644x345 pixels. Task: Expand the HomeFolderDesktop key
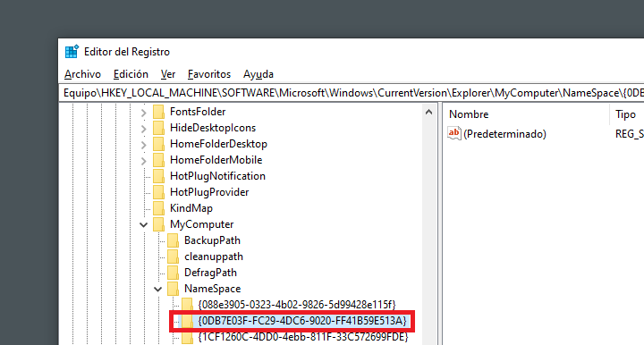coord(143,145)
